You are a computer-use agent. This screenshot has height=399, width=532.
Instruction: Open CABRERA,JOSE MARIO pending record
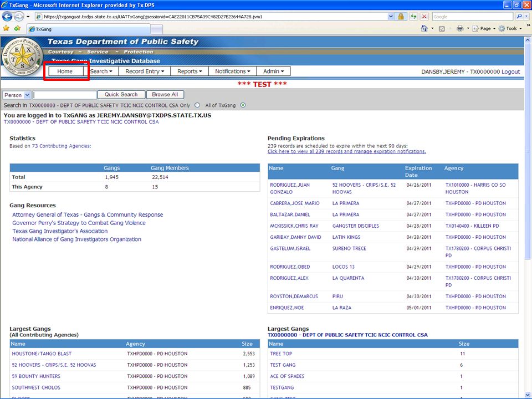(x=295, y=203)
